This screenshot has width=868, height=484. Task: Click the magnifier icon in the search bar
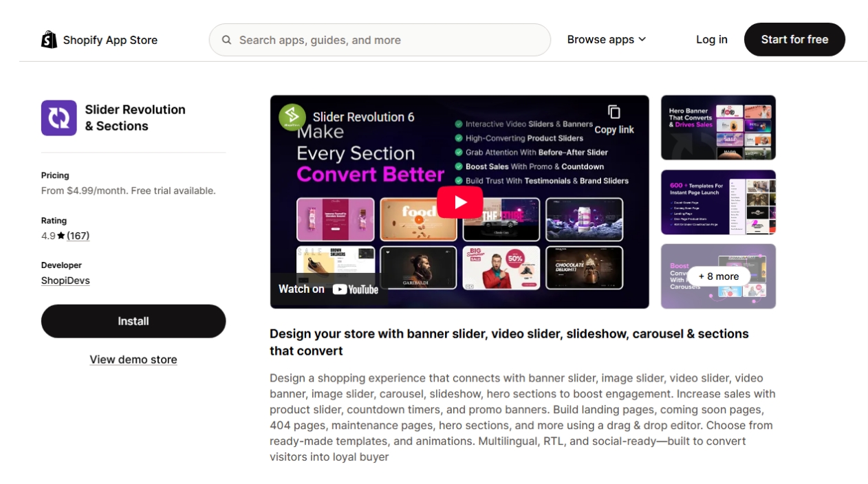(226, 40)
